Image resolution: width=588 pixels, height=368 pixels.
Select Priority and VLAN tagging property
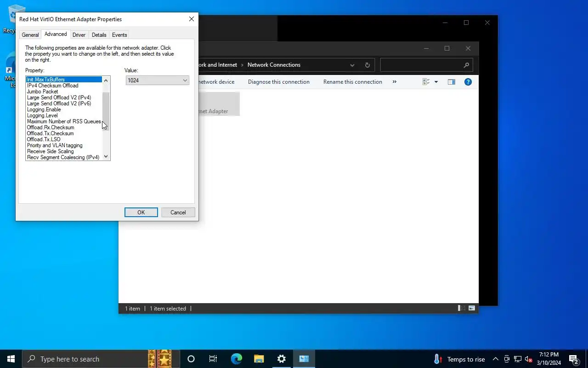pos(64,145)
